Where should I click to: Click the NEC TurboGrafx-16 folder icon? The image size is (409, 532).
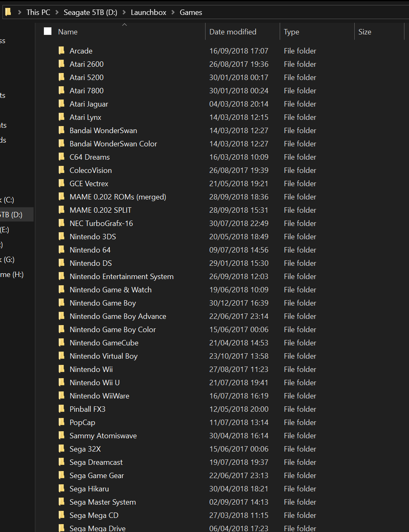point(61,223)
